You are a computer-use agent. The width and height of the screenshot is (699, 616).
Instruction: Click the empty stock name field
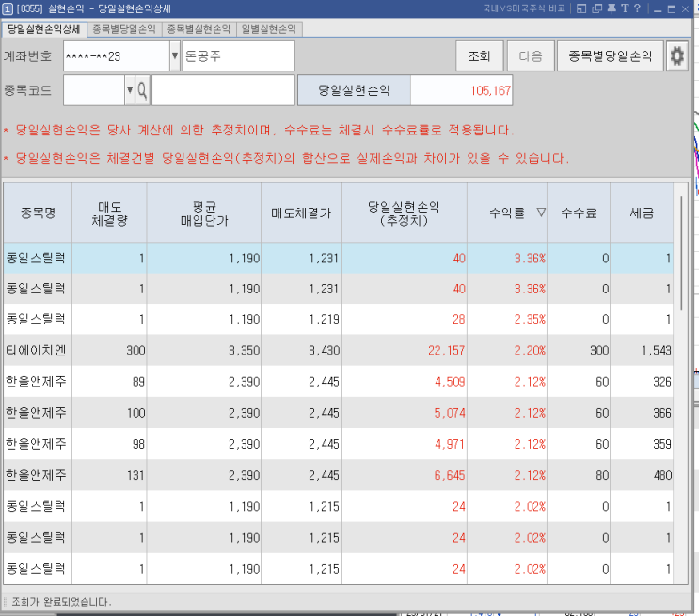[x=223, y=90]
